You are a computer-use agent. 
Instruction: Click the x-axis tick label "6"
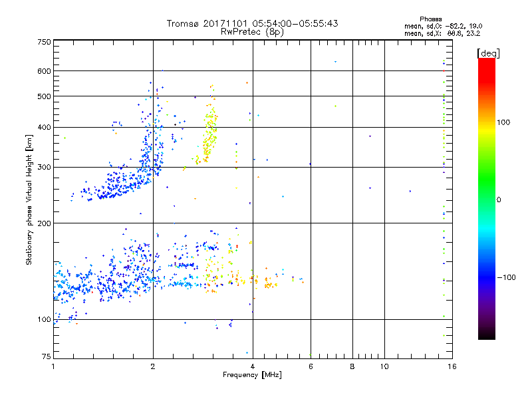(x=311, y=366)
